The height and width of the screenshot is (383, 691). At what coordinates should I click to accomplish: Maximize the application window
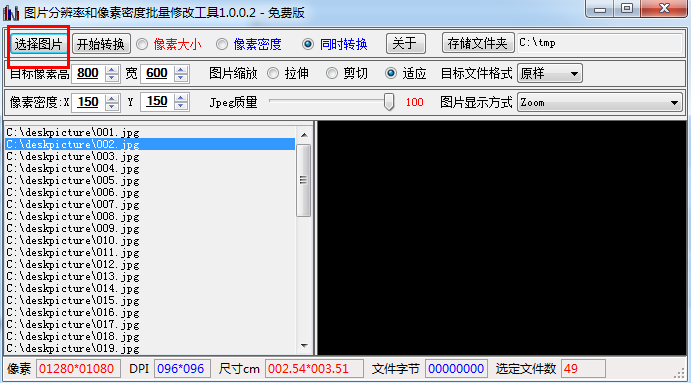tap(627, 9)
